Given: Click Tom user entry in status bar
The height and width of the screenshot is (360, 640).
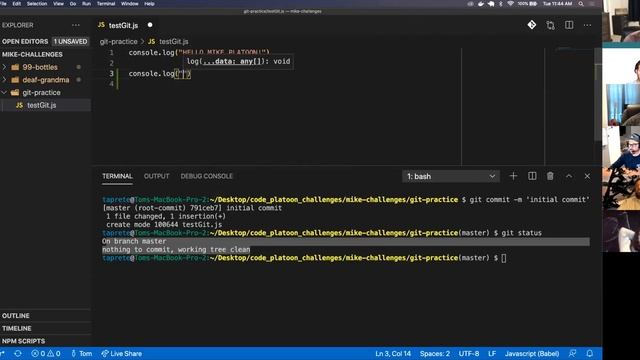Looking at the screenshot, I should [x=82, y=353].
